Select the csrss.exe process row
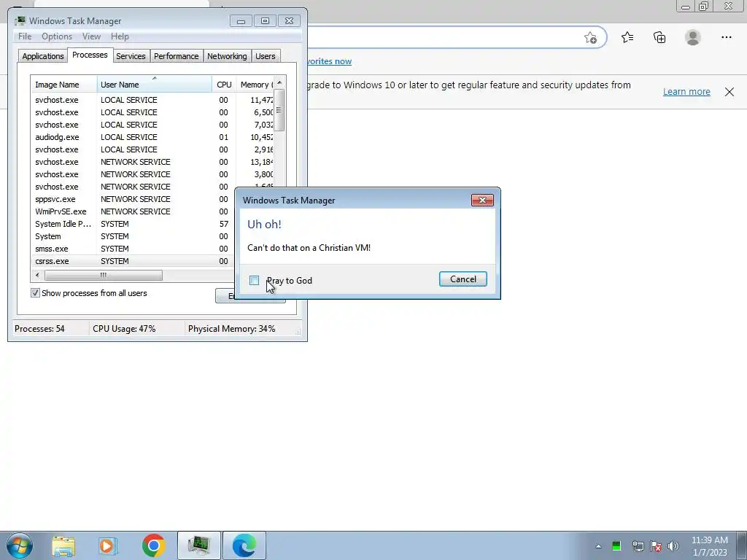The width and height of the screenshot is (747, 560). coord(133,261)
